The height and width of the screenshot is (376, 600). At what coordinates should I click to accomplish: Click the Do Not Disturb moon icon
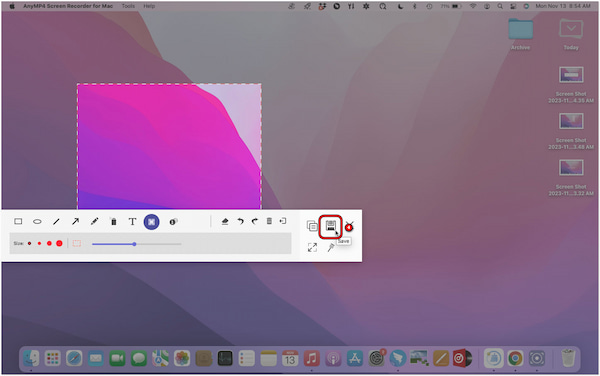[x=400, y=6]
